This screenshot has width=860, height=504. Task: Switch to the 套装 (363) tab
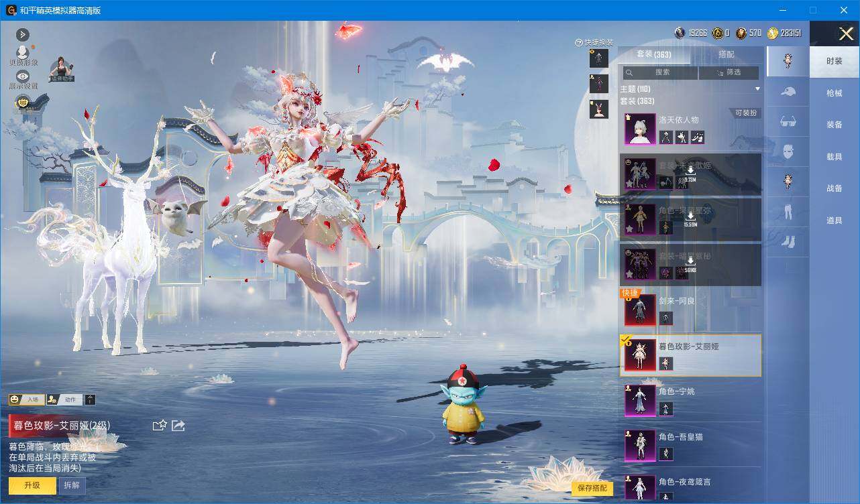(654, 54)
